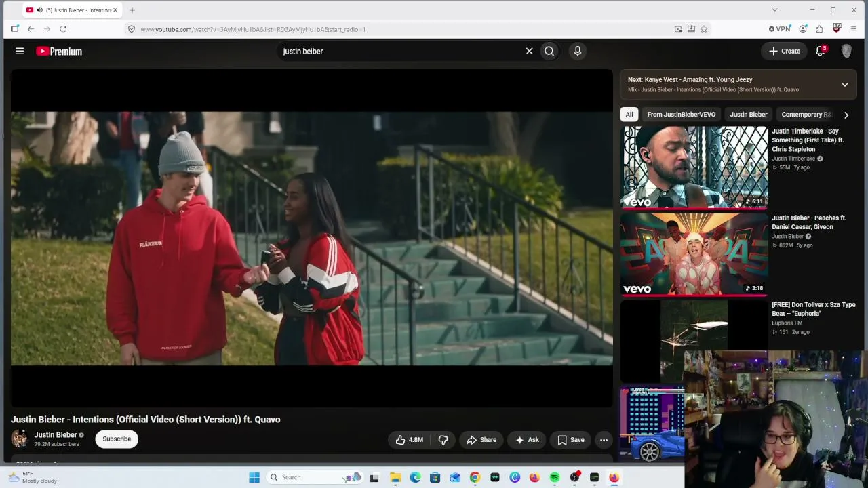The image size is (868, 488).
Task: Launch Microsoft Edge from the taskbar
Action: (x=415, y=477)
